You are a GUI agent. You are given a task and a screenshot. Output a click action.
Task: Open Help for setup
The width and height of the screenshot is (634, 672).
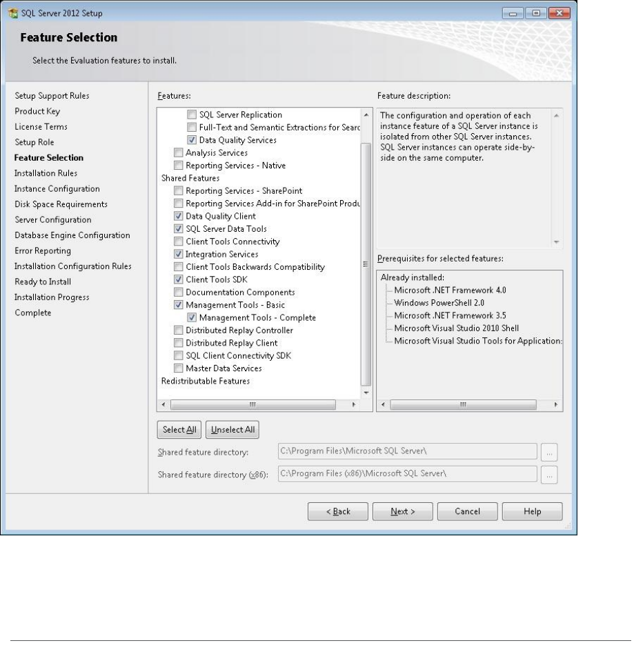coord(532,511)
